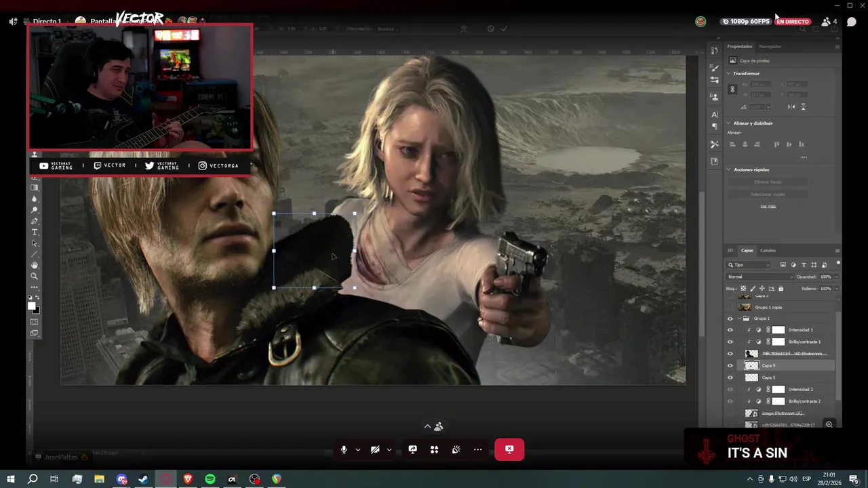This screenshot has height=488, width=868.
Task: Click the swap foreground/background colors arrows
Action: coord(38,298)
